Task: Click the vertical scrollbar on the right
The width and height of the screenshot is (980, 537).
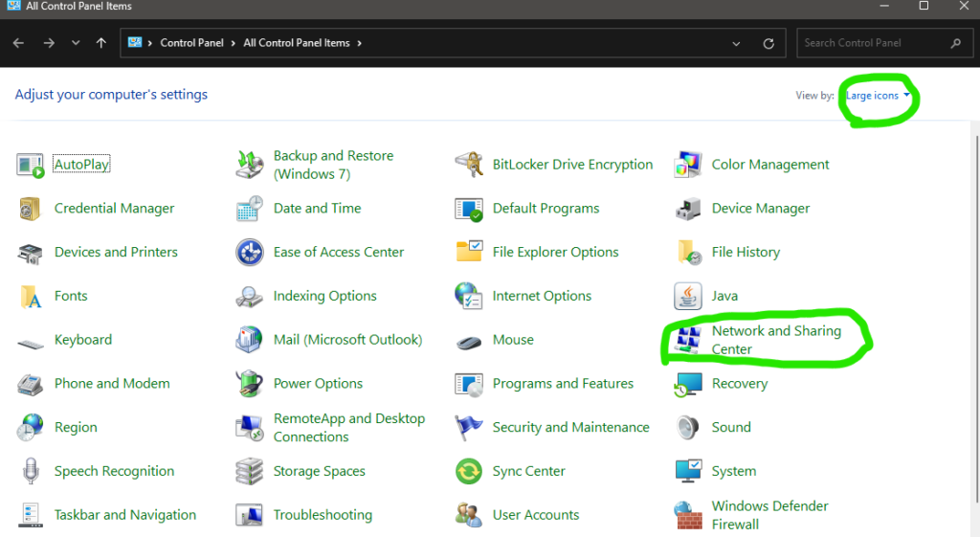Action: [976, 319]
